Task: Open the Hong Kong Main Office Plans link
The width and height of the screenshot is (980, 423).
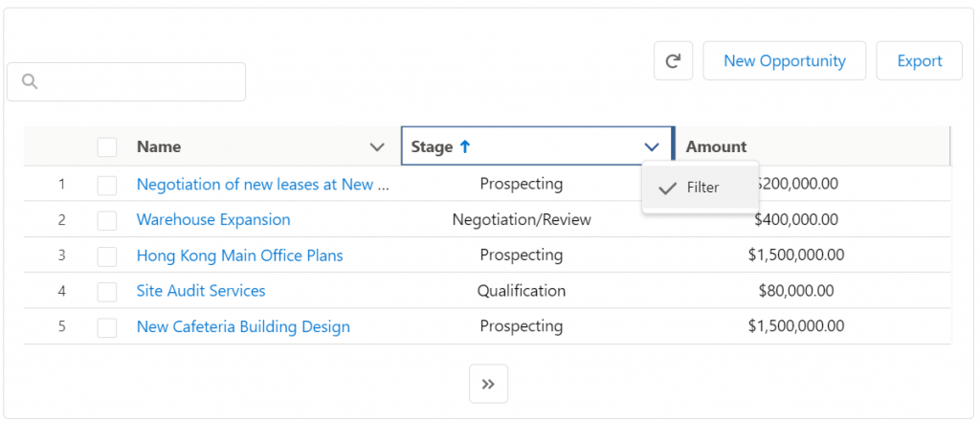Action: [240, 256]
